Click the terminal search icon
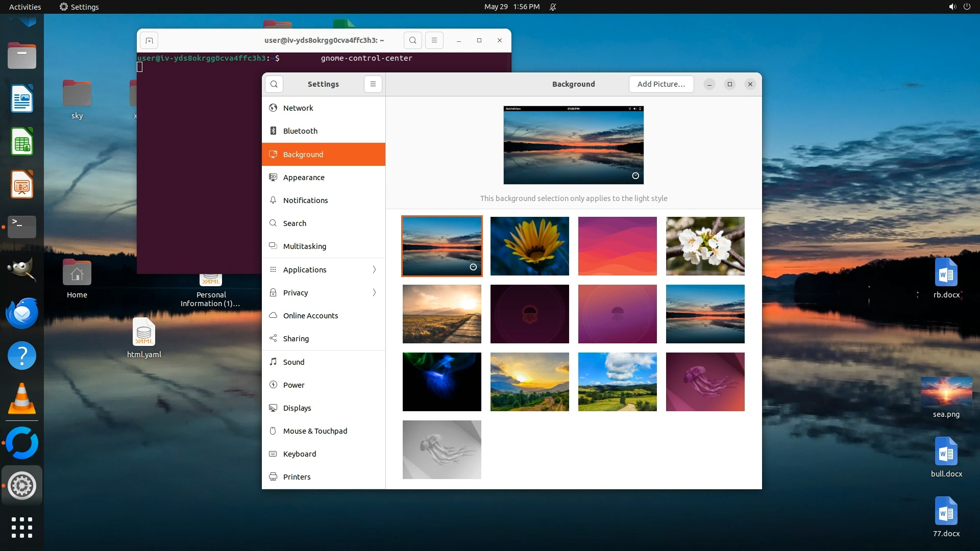The image size is (980, 551). (x=413, y=40)
